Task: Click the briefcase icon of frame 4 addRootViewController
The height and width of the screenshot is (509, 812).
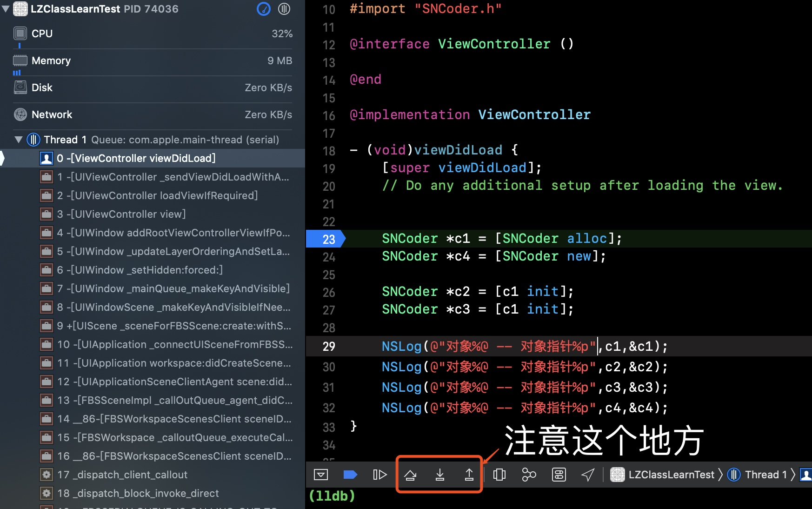Action: coord(47,233)
